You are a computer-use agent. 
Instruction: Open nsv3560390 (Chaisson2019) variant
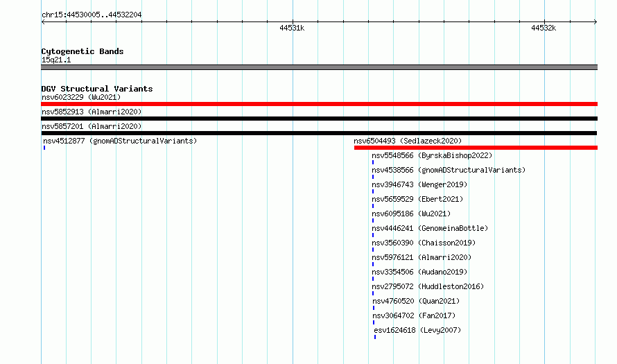coord(424,243)
